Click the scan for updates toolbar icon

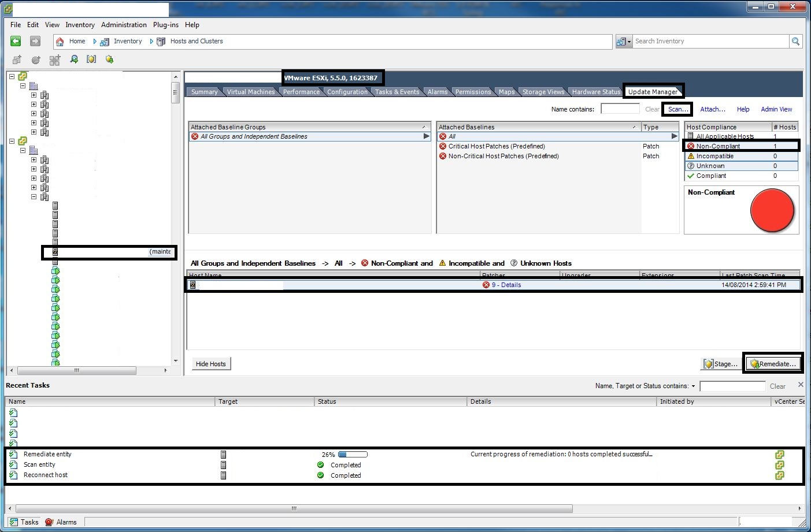(74, 59)
